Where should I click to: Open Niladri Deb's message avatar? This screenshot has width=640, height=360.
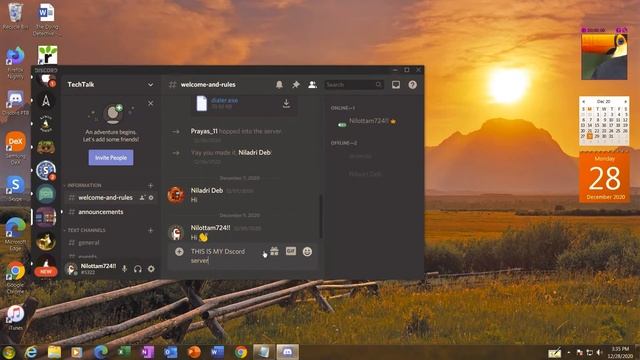(x=176, y=195)
